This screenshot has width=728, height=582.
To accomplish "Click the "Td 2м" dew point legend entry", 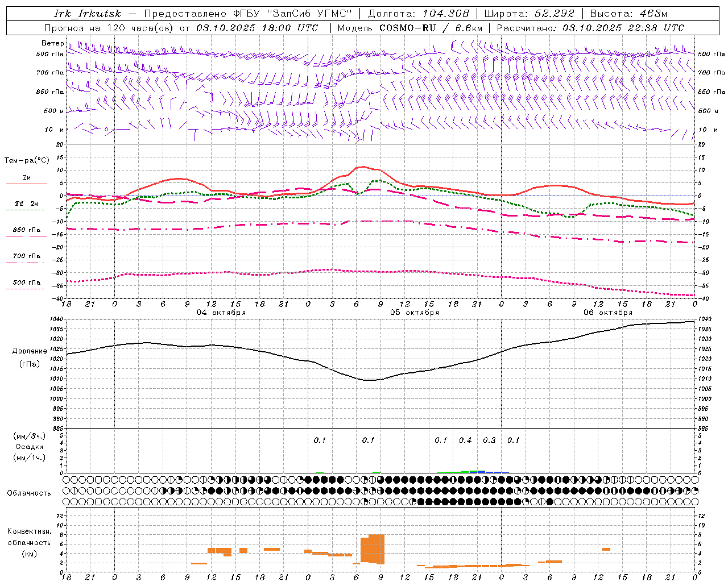I will [x=26, y=203].
